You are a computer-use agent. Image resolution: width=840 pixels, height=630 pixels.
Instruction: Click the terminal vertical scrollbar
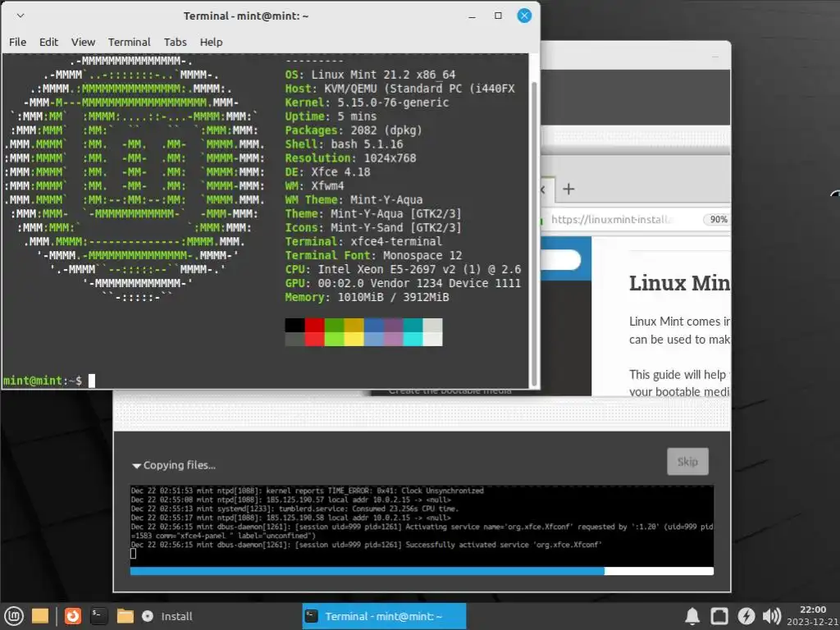tap(533, 234)
